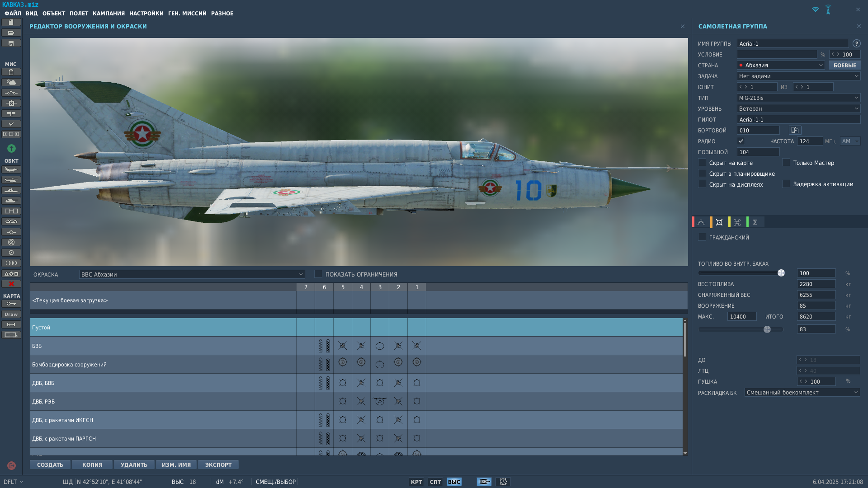Check the Скрыт на карте option

tap(702, 163)
